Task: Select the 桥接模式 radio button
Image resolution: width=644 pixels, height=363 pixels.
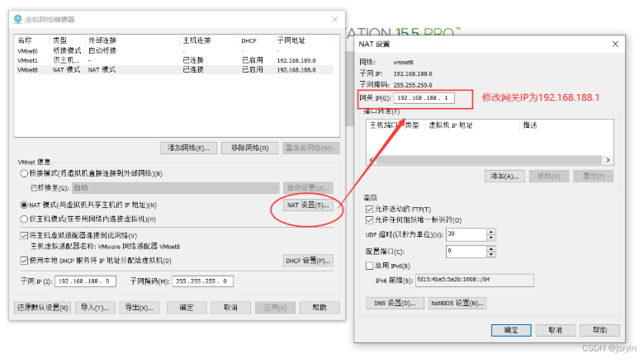Action: (x=24, y=173)
